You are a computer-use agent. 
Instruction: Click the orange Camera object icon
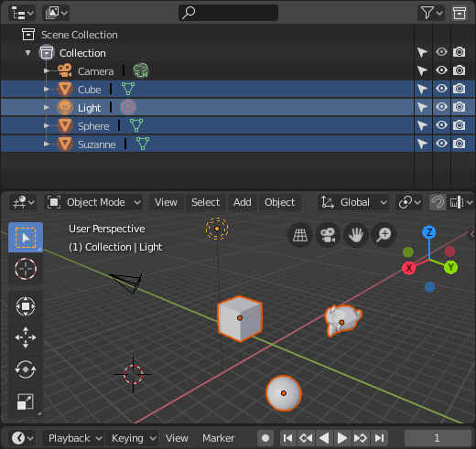tap(65, 70)
